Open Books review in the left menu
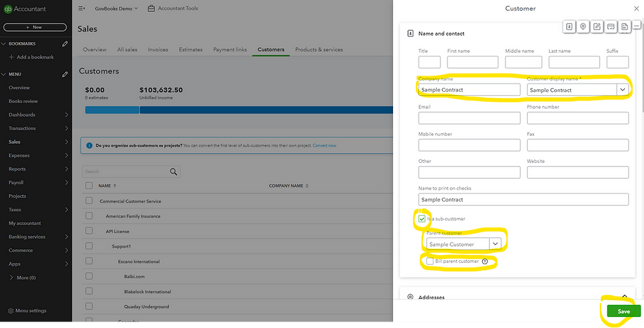Image resolution: width=644 pixels, height=328 pixels. 23,101
